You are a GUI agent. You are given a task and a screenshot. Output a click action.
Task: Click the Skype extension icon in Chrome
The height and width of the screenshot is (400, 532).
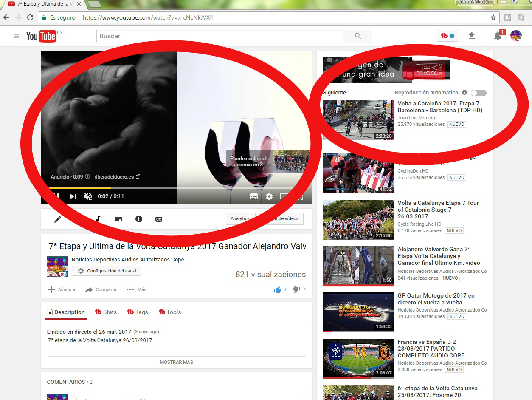point(521,18)
